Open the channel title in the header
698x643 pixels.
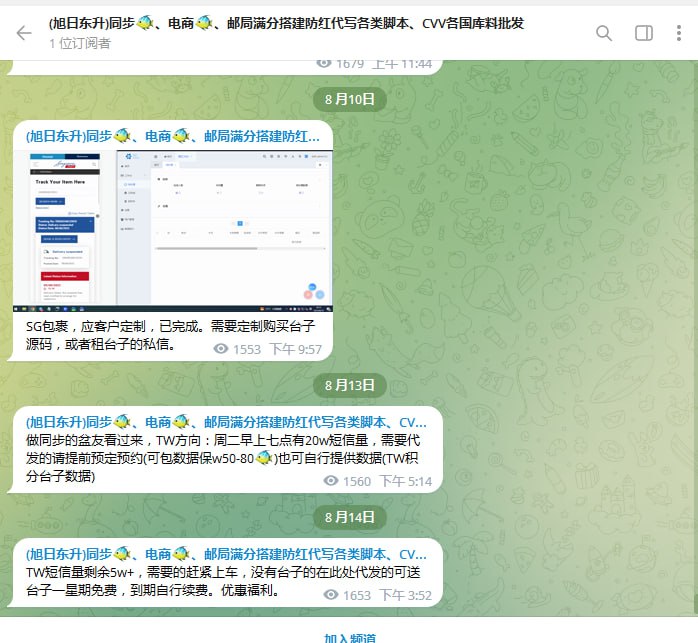286,23
